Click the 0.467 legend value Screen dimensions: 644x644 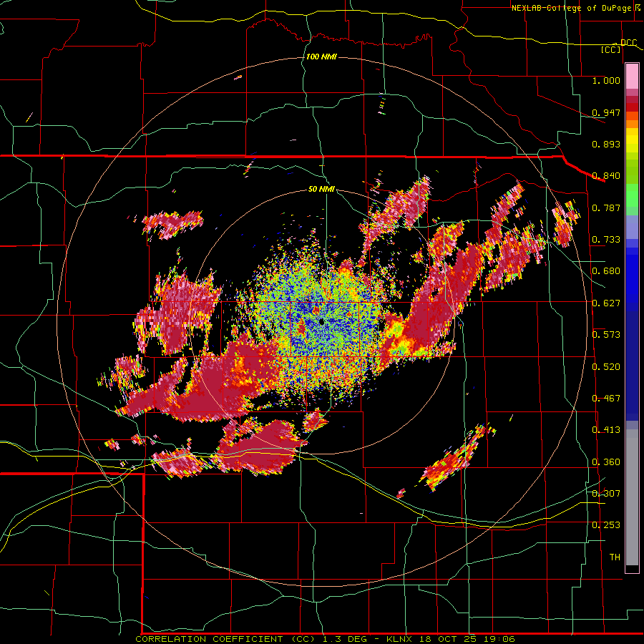pyautogui.click(x=606, y=399)
